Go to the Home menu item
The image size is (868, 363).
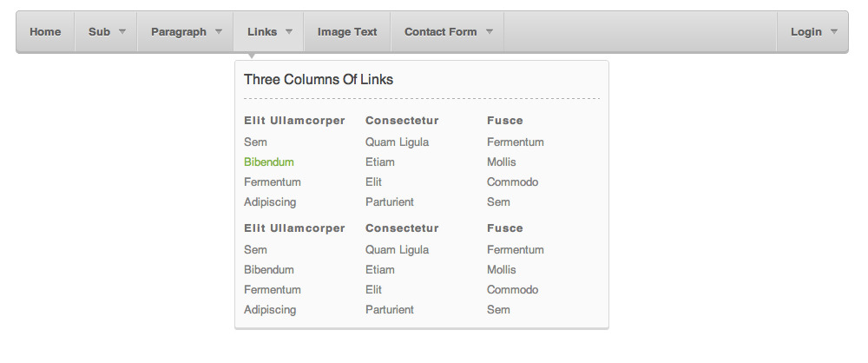tap(45, 32)
